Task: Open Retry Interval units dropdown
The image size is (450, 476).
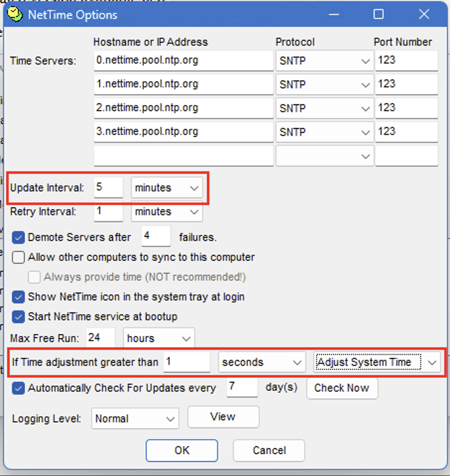Action: point(167,212)
